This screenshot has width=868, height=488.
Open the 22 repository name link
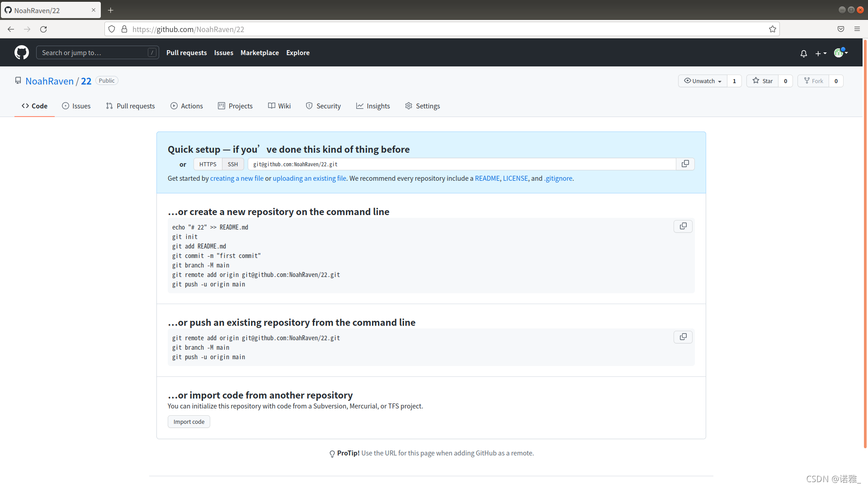(x=86, y=81)
